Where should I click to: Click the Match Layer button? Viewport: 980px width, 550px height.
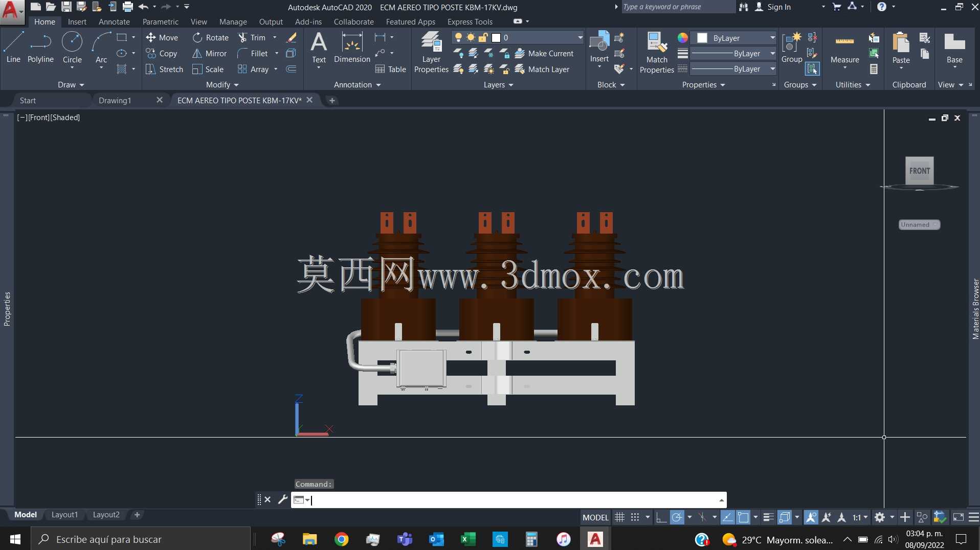point(542,69)
